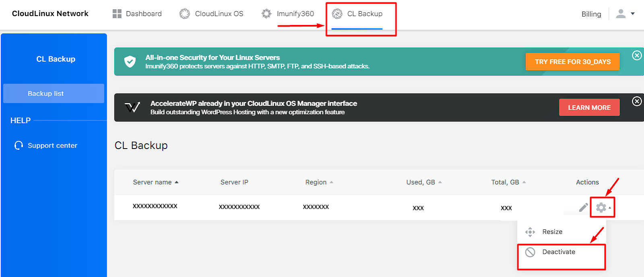Close the AccelerateWP banner

(x=637, y=101)
